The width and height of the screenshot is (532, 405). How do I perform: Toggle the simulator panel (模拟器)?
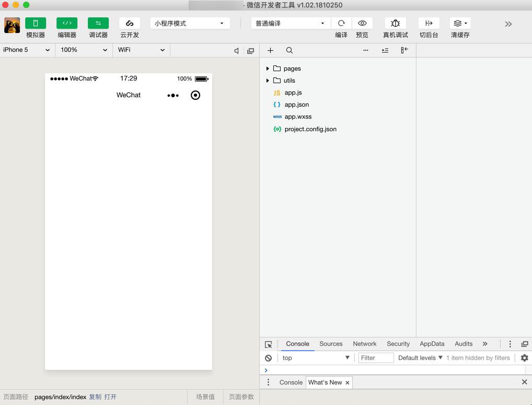[36, 23]
